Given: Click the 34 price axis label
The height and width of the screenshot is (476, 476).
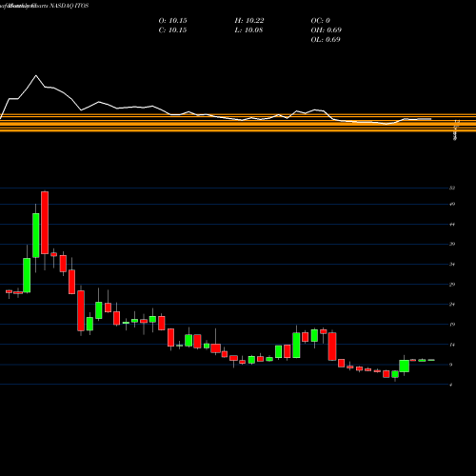Looking at the screenshot, I should pyautogui.click(x=452, y=264).
